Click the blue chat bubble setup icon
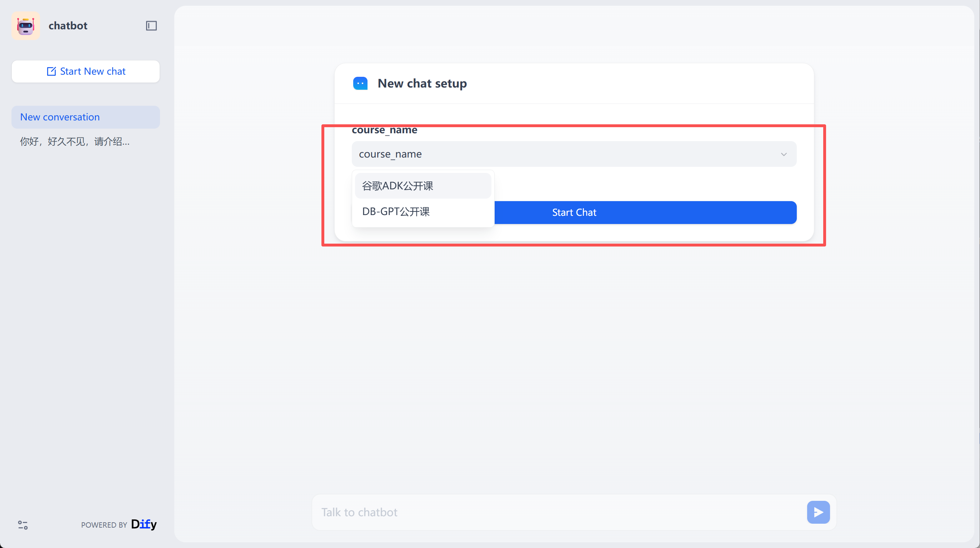 click(x=360, y=83)
